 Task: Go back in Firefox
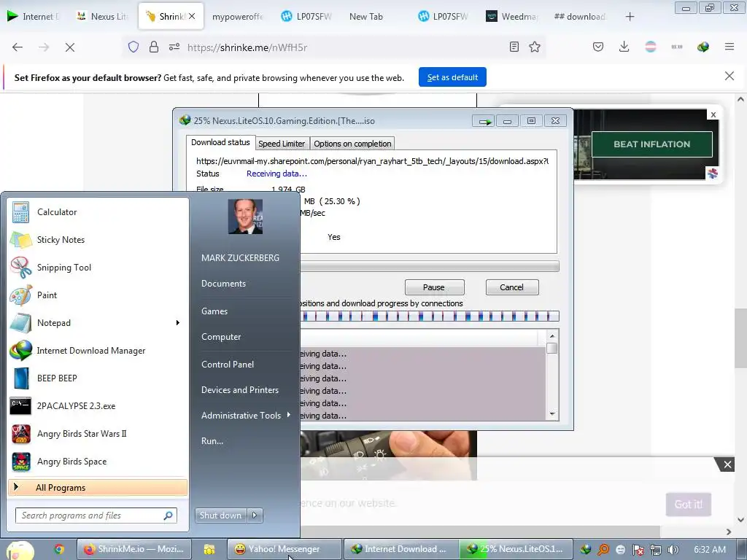[x=18, y=47]
